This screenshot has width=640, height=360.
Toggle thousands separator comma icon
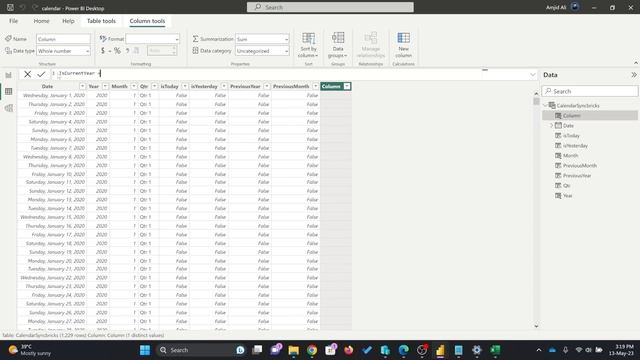pyautogui.click(x=127, y=51)
